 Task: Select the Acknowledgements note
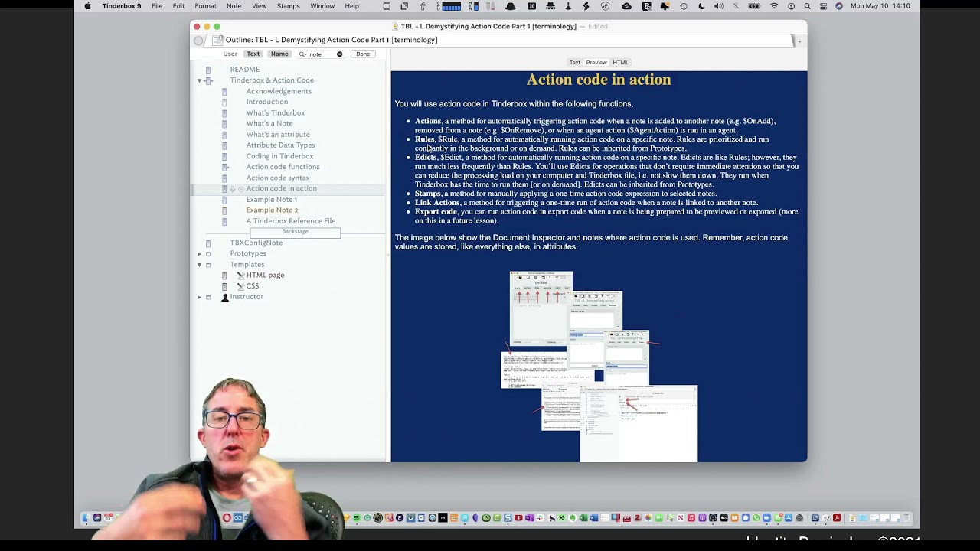[x=279, y=91]
